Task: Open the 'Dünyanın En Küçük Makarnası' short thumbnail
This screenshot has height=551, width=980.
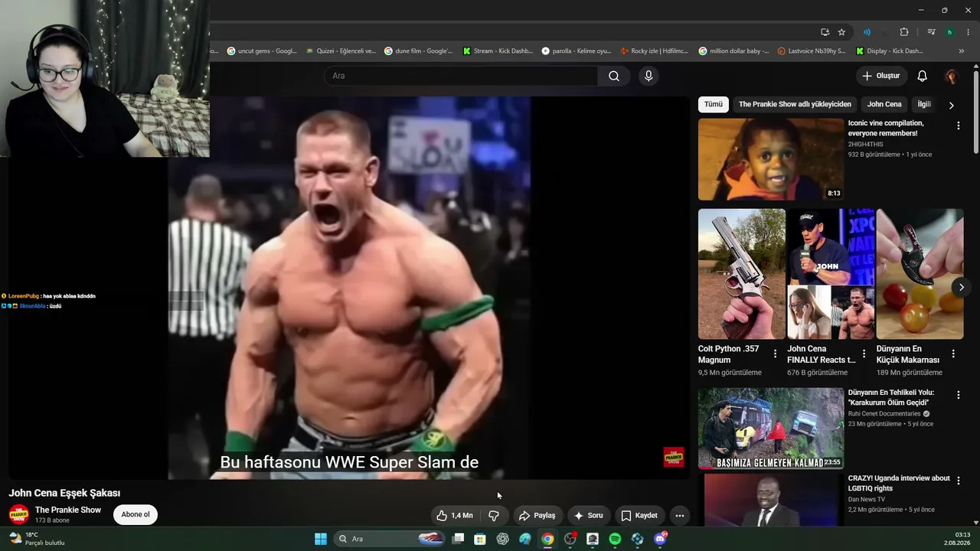Action: [x=920, y=274]
